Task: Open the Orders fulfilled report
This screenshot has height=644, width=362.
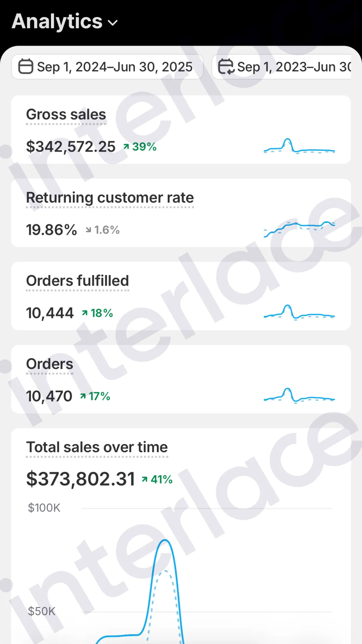Action: (77, 281)
